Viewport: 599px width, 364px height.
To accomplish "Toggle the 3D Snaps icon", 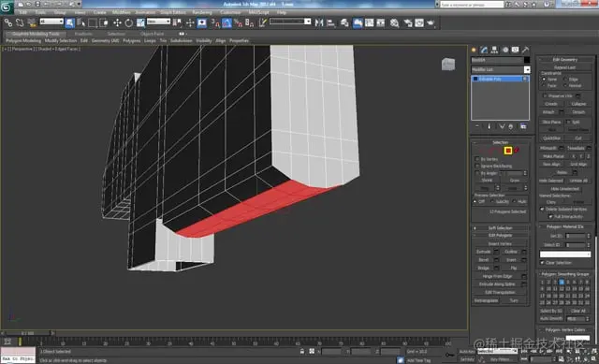I will (215, 22).
